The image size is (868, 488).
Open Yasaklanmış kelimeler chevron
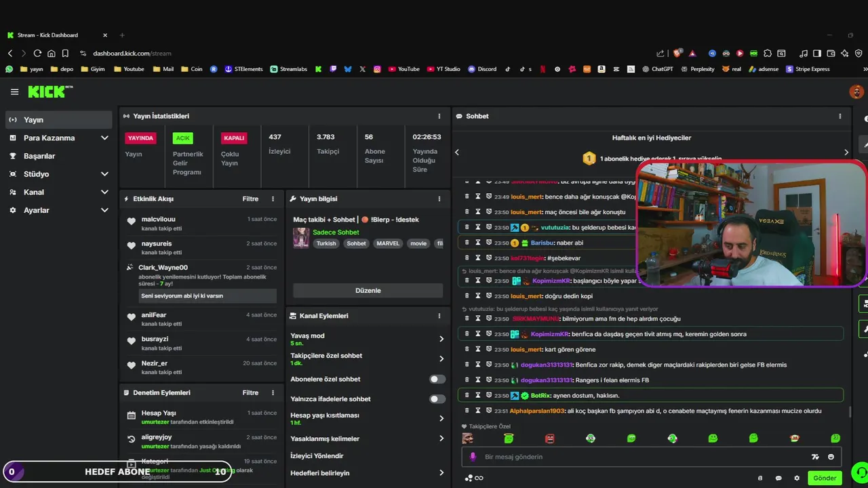441,439
